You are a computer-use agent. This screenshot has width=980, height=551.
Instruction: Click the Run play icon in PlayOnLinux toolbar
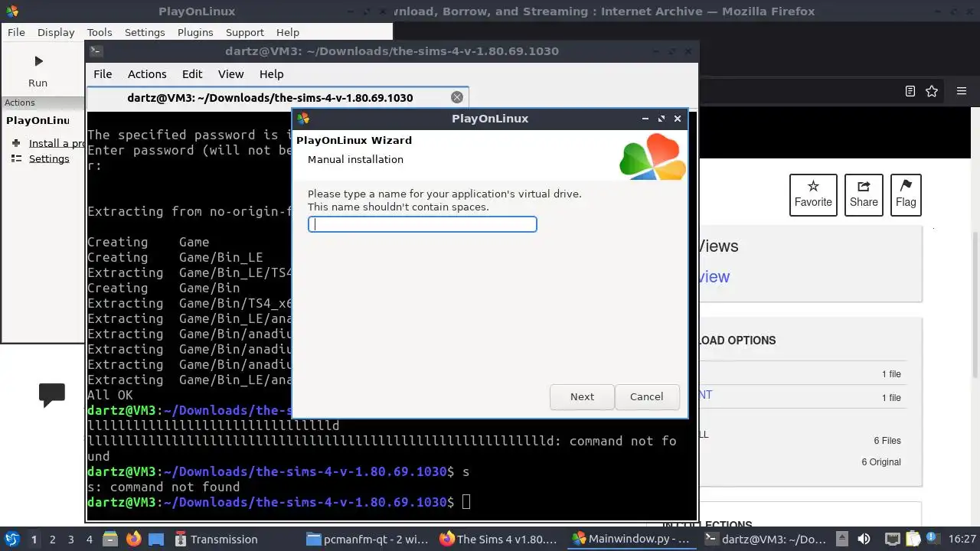[38, 61]
